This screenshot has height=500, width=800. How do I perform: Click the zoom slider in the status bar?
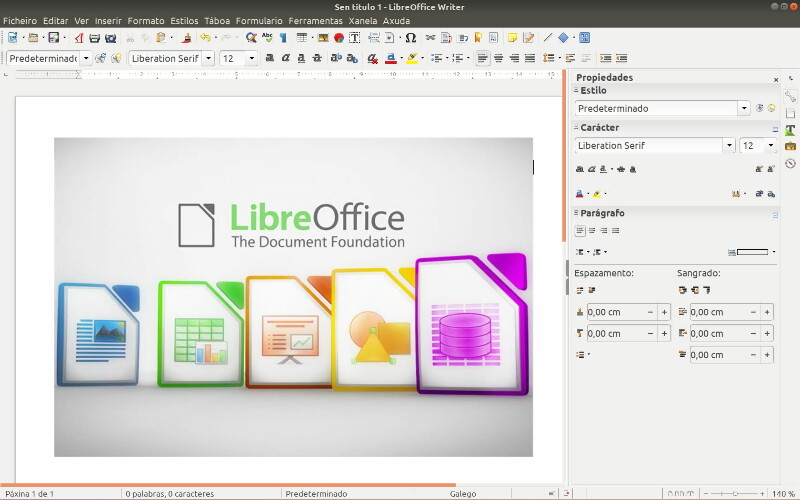point(735,494)
